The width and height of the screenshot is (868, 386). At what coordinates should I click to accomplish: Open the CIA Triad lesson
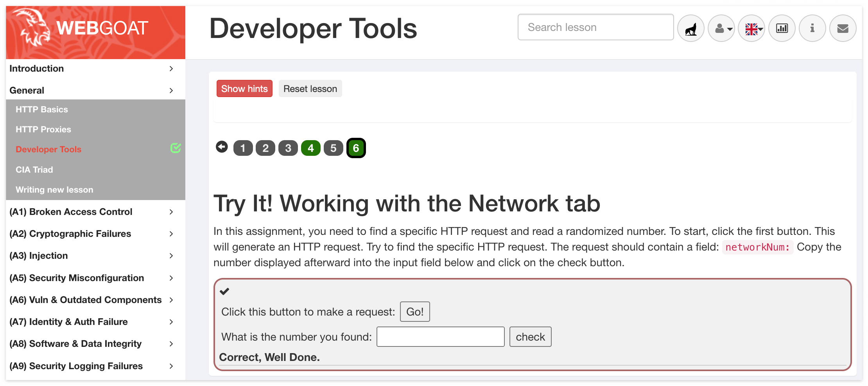click(34, 170)
